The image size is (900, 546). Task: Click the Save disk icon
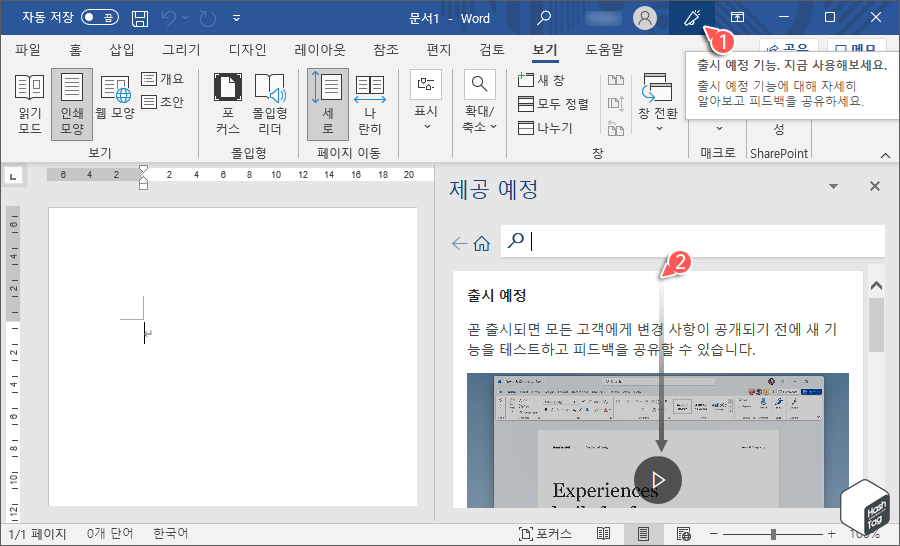139,18
